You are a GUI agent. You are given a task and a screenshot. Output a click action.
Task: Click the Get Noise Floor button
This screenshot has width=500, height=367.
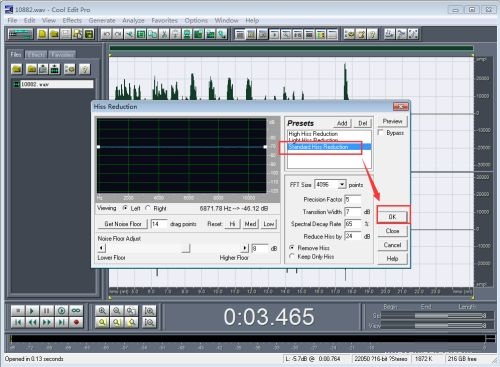coord(123,224)
